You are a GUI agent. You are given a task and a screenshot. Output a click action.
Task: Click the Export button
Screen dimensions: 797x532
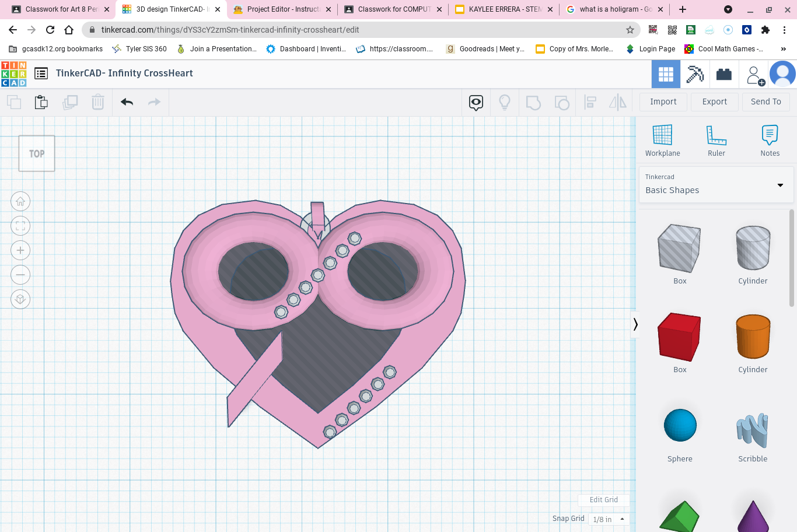click(715, 101)
